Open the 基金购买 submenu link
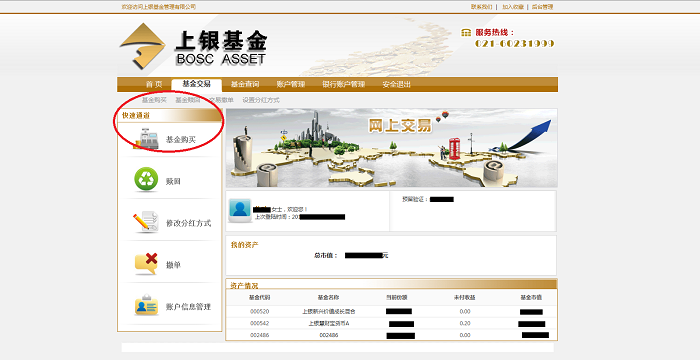The width and height of the screenshot is (700, 360). 154,100
